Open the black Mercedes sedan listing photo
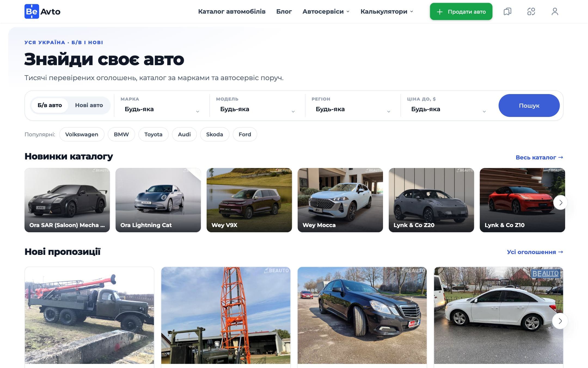The height and width of the screenshot is (368, 588). coord(362,315)
